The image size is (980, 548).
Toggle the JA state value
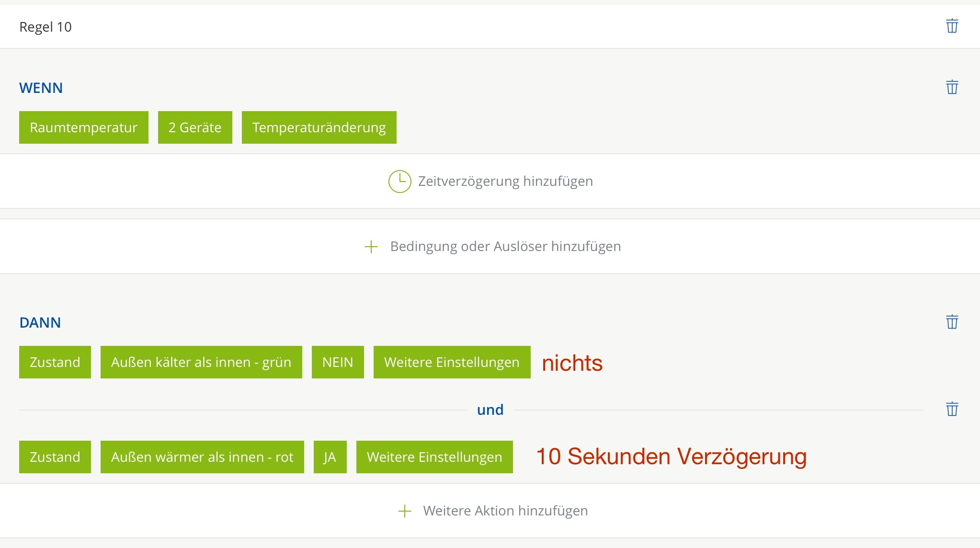click(x=330, y=457)
